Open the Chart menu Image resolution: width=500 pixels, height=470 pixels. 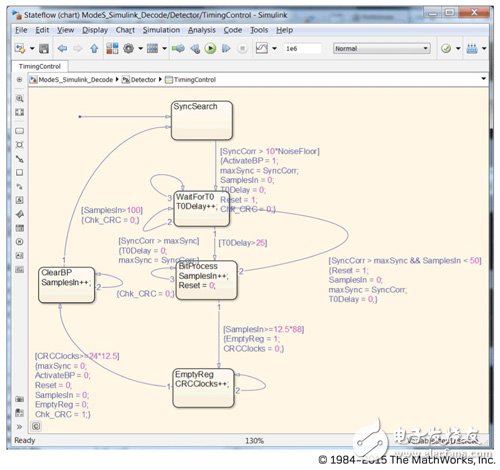pos(125,30)
